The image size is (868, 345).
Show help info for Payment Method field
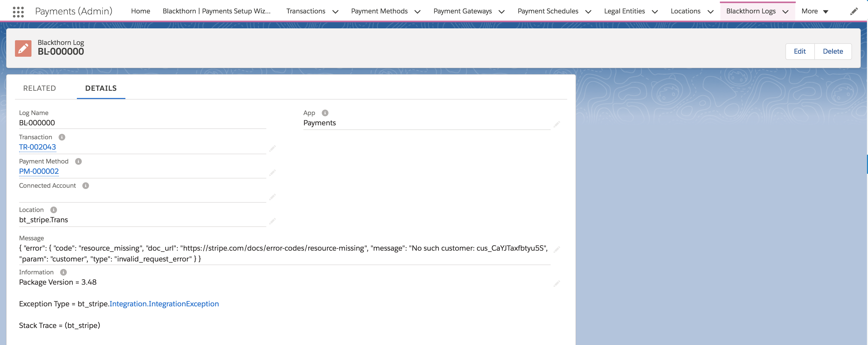[78, 161]
